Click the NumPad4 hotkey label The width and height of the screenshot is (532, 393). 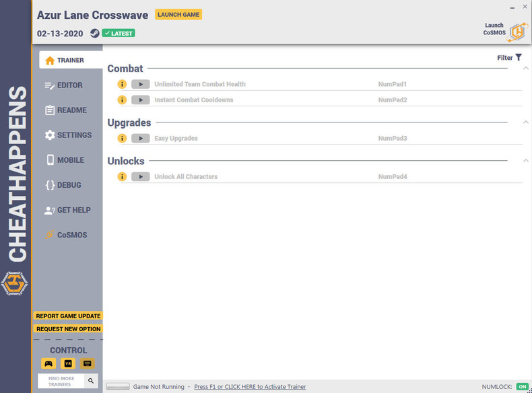pyautogui.click(x=393, y=176)
